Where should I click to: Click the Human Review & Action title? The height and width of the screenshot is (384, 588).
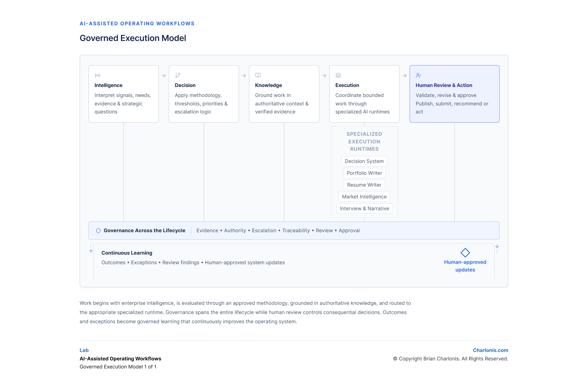(x=444, y=85)
